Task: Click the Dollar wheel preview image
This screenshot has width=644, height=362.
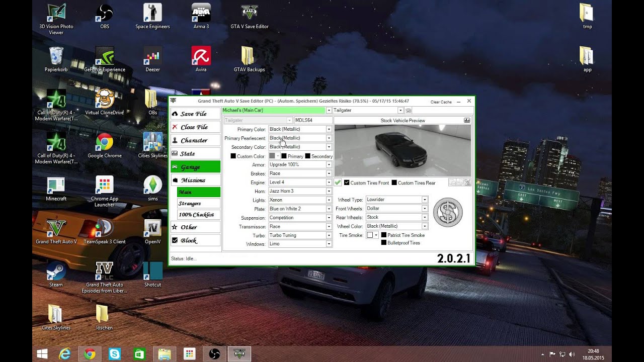Action: pyautogui.click(x=447, y=212)
